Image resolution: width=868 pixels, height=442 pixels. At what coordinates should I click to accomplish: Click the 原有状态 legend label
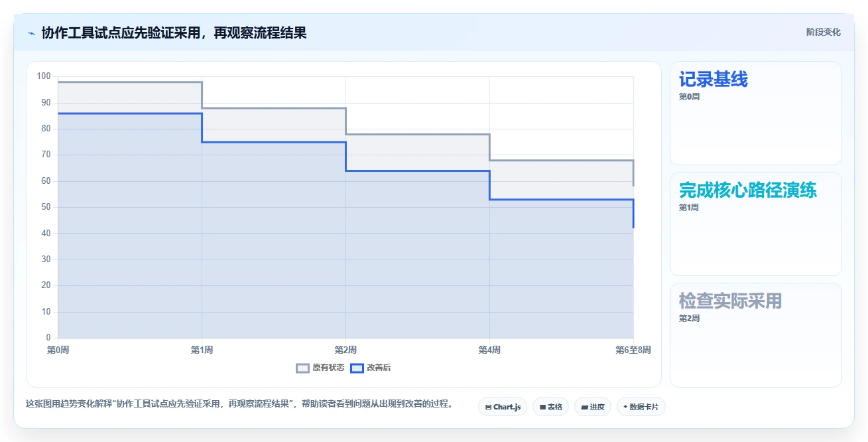pos(328,368)
